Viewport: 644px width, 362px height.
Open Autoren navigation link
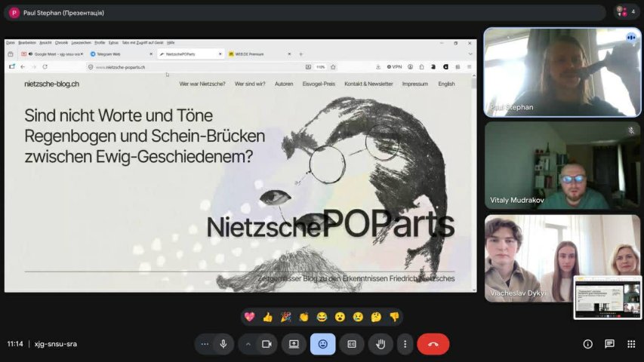point(284,84)
